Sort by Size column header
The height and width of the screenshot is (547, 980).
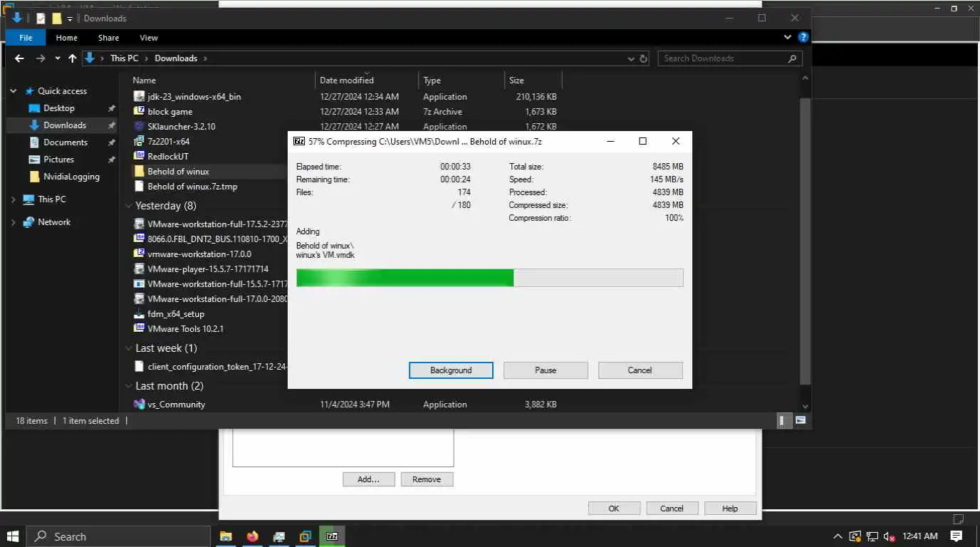click(x=533, y=80)
